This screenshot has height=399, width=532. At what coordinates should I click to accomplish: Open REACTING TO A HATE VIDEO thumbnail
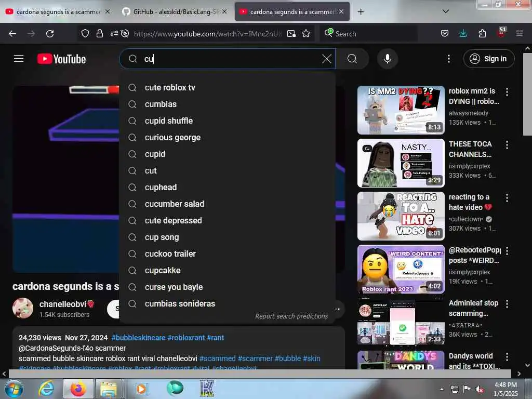point(401,216)
